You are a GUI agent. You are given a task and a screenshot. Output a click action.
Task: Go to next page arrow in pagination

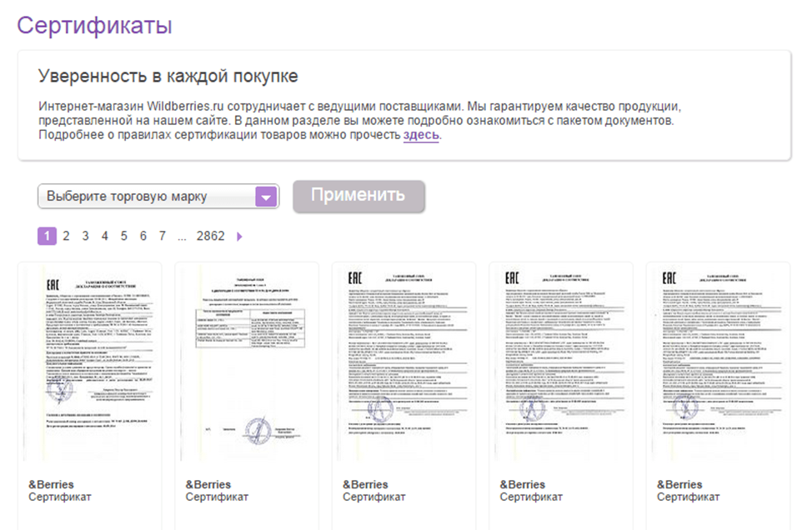click(240, 237)
